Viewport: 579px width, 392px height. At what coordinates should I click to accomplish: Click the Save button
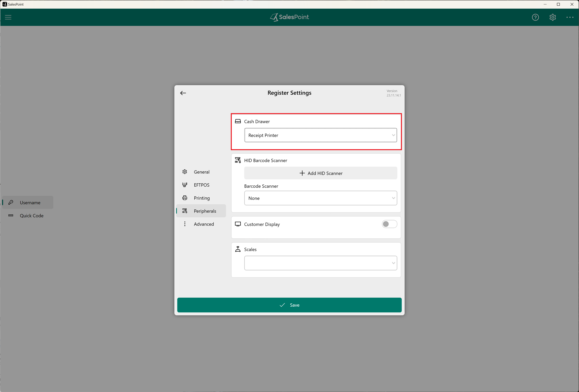pos(289,305)
